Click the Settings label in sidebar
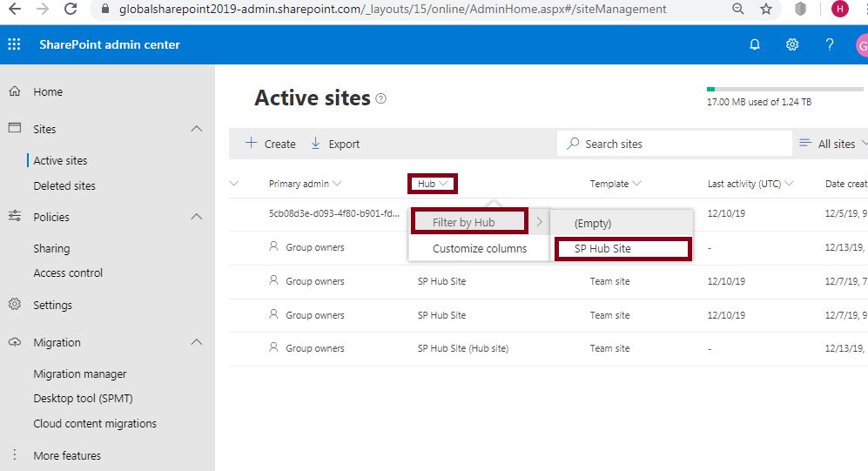868x471 pixels. point(52,305)
